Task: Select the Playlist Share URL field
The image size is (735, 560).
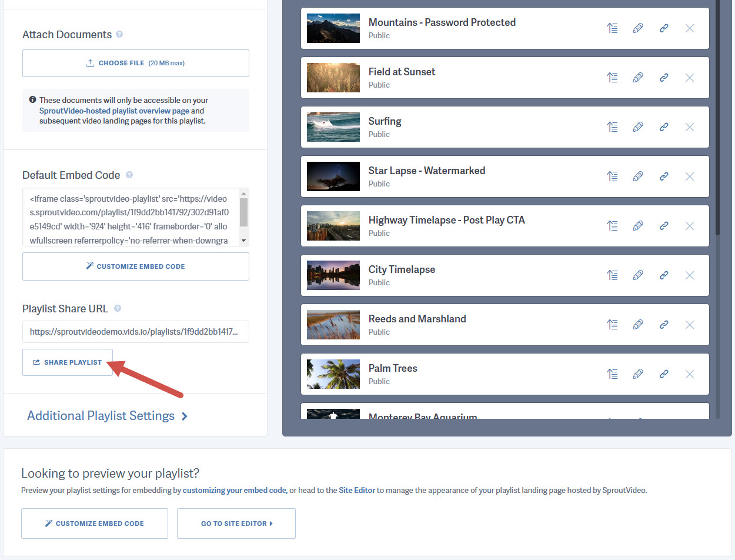Action: coord(135,332)
